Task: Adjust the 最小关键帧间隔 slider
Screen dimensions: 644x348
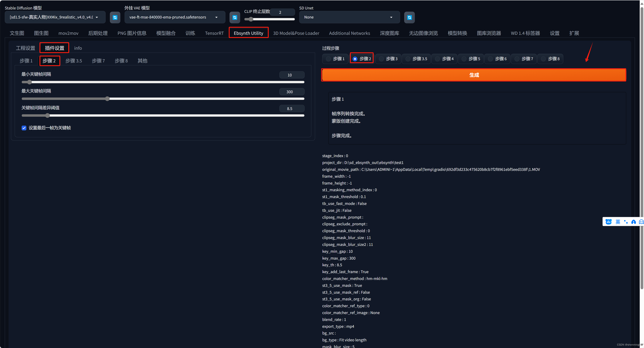Action: 163,82
